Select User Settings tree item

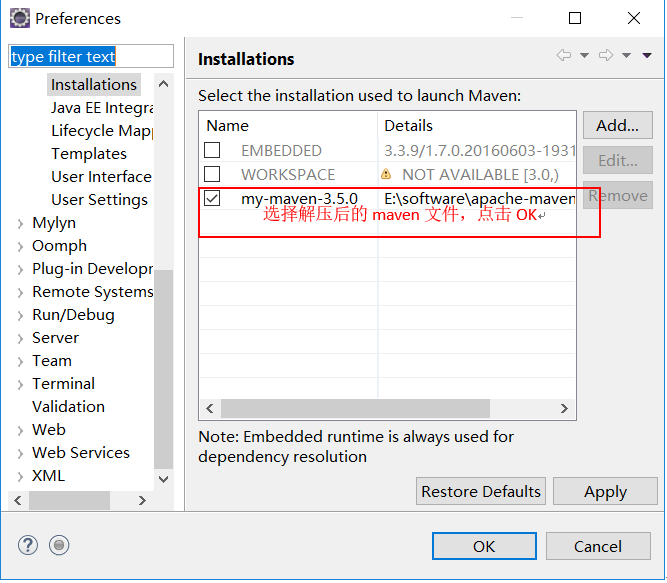point(100,199)
